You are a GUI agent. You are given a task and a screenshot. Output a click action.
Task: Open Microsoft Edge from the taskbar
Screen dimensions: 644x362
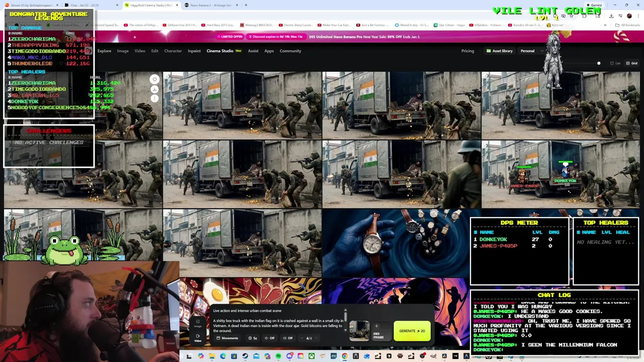[x=223, y=356]
